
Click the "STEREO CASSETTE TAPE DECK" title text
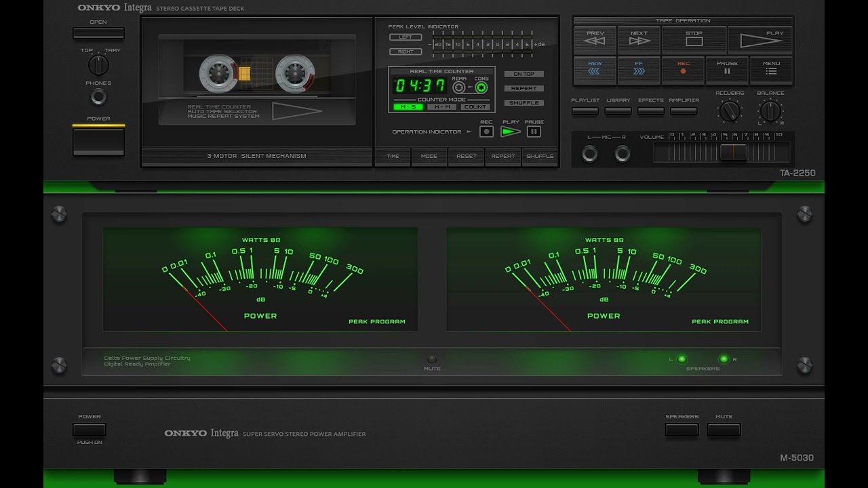pos(200,9)
